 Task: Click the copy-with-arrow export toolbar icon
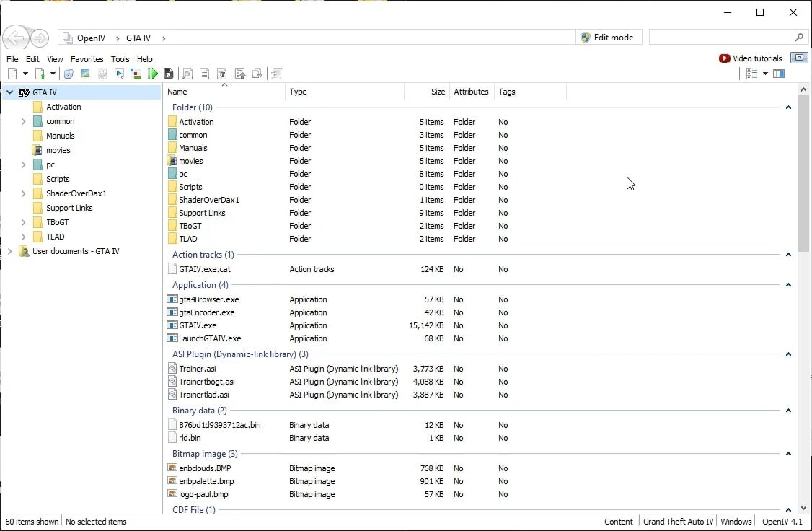(257, 74)
